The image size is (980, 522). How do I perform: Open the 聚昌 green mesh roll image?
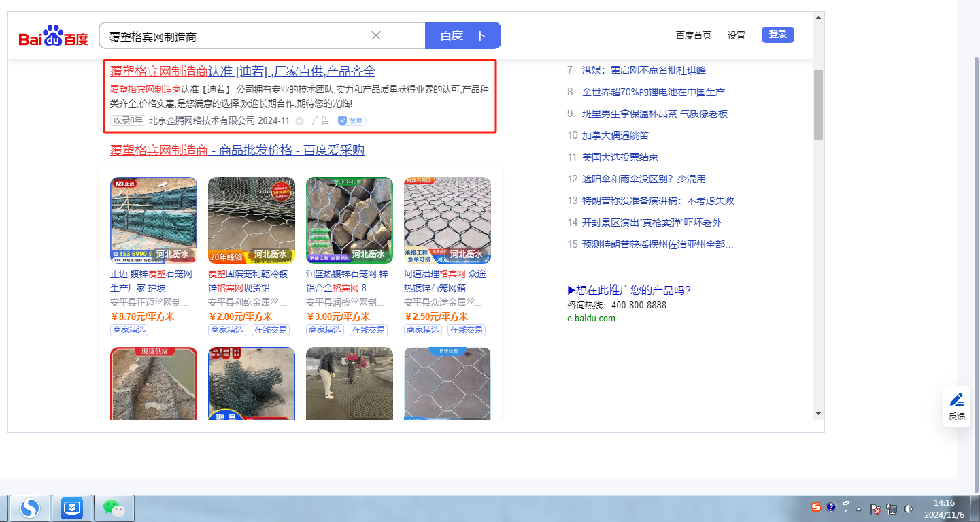point(252,384)
